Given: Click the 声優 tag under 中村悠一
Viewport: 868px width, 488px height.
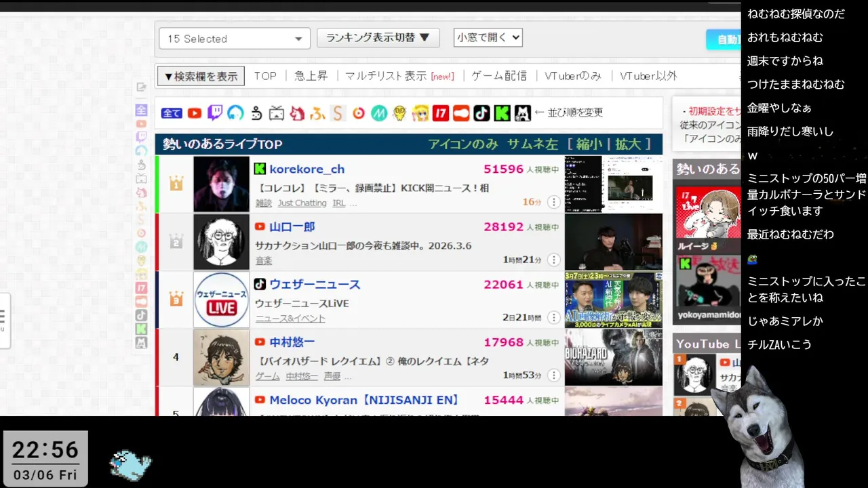Looking at the screenshot, I should [332, 376].
